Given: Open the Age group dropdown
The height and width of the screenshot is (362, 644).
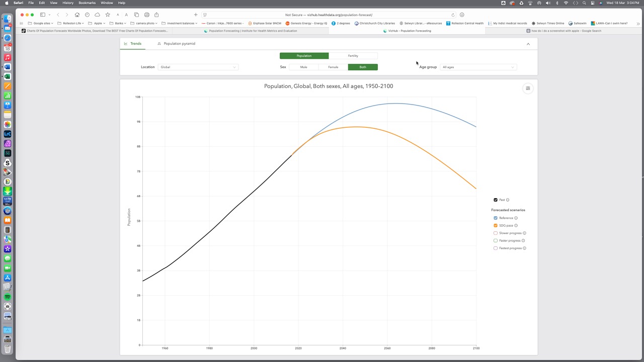Looking at the screenshot, I should pyautogui.click(x=478, y=67).
